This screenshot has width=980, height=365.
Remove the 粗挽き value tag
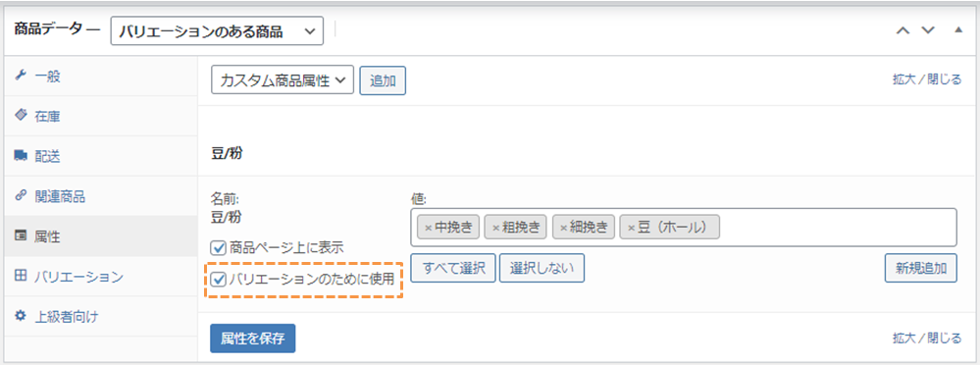tap(495, 228)
